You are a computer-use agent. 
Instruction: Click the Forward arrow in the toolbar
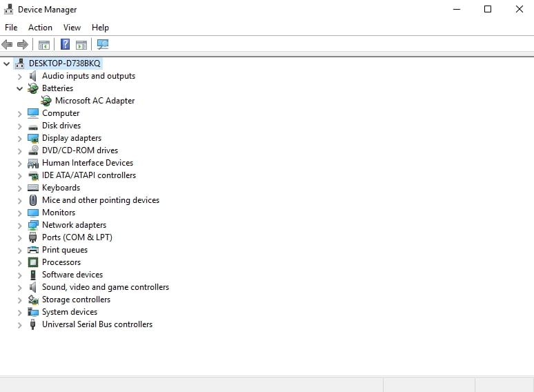coord(23,45)
